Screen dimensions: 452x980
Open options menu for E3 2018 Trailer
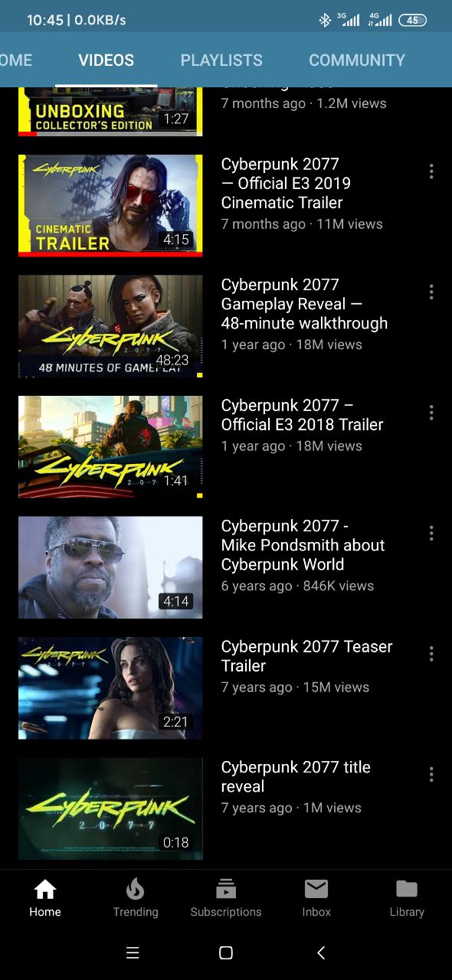click(431, 413)
